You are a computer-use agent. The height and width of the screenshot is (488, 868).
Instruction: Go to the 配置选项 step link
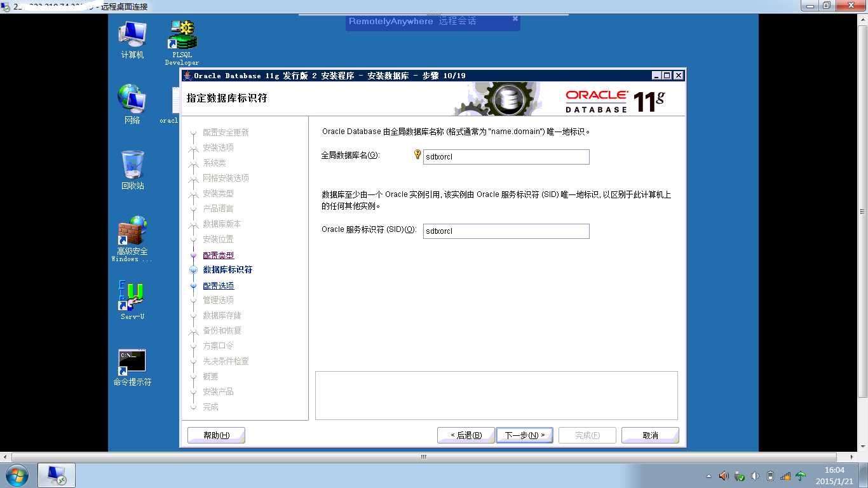[x=219, y=286]
